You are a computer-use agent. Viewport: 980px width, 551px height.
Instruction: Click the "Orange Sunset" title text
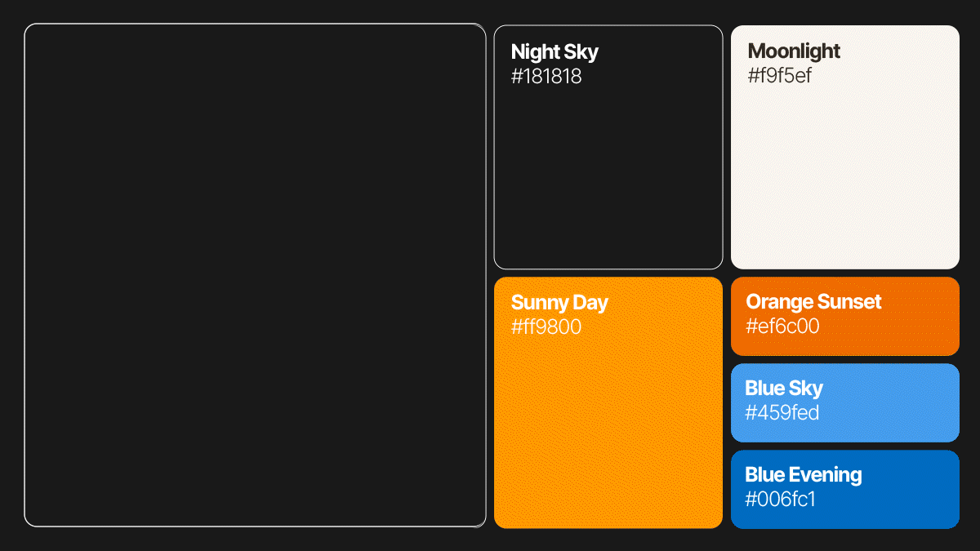[813, 302]
